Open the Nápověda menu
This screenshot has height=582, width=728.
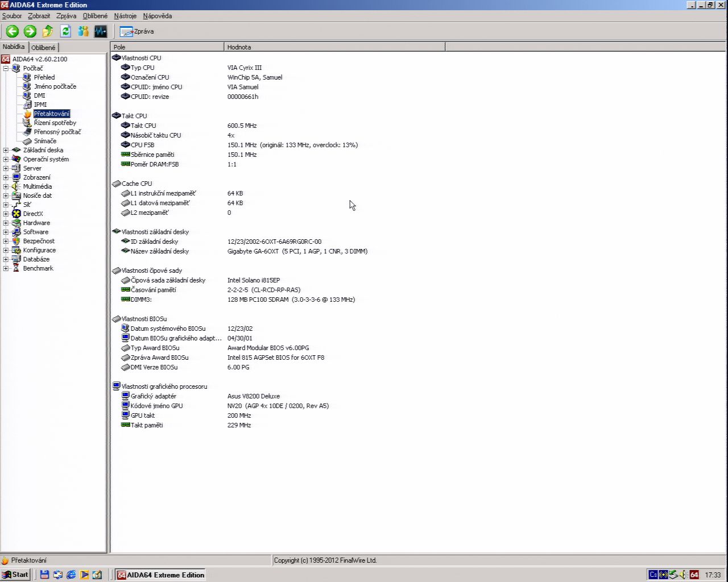click(x=158, y=16)
